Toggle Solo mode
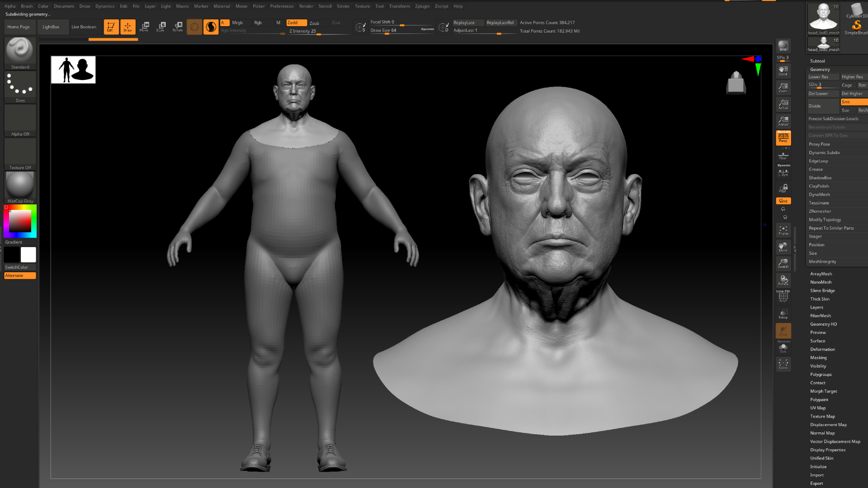Viewport: 868px width, 488px height. [783, 348]
